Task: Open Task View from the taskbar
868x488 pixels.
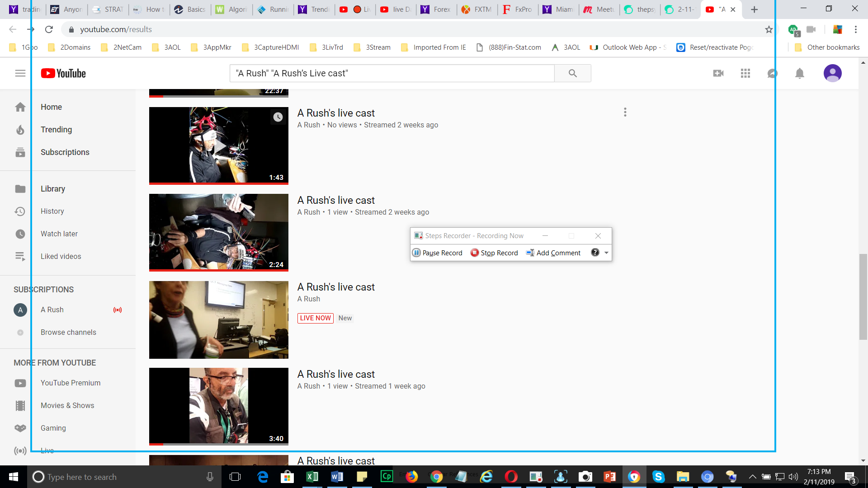Action: click(235, 477)
